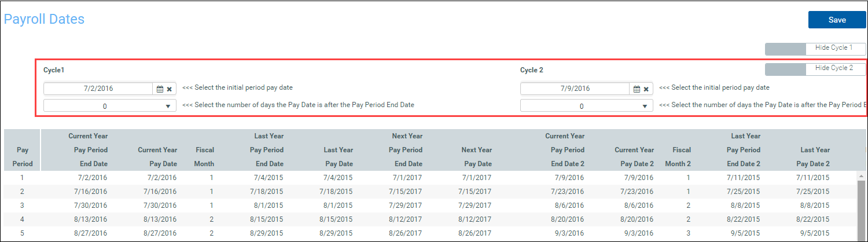Select Current Year Pay Date 2 header
The image size is (868, 242).
pos(634,157)
